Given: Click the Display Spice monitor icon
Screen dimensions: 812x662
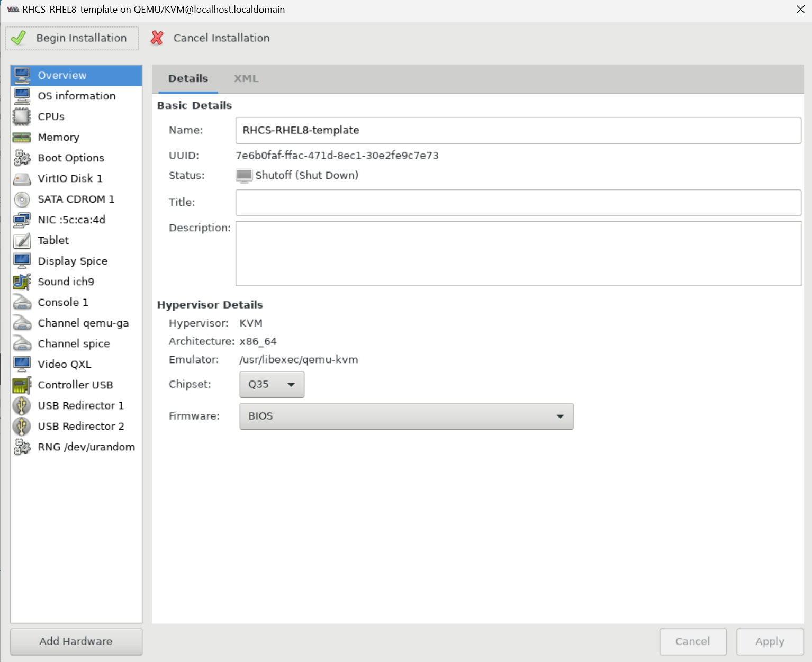Looking at the screenshot, I should (22, 261).
